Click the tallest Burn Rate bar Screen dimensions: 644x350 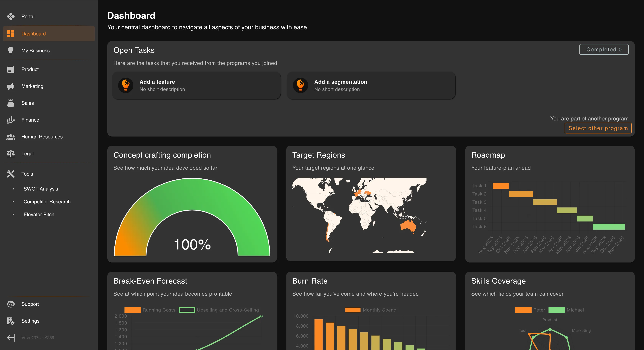click(318, 334)
